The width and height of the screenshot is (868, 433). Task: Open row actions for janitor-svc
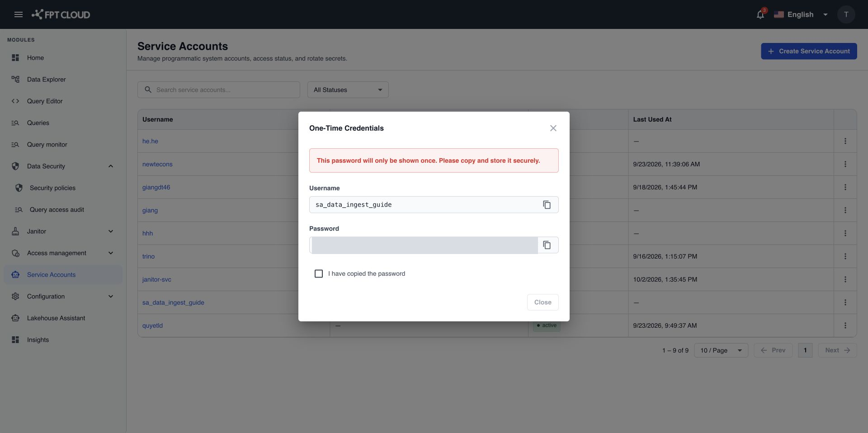tap(845, 279)
